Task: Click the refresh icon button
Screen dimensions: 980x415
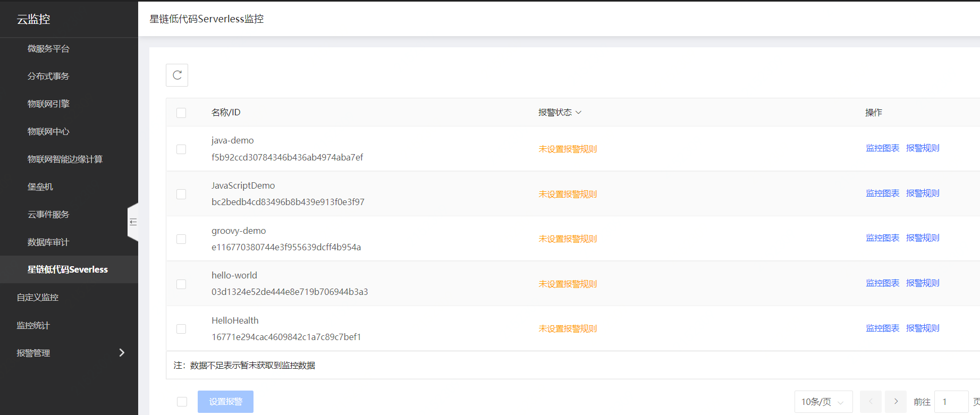Action: 177,75
